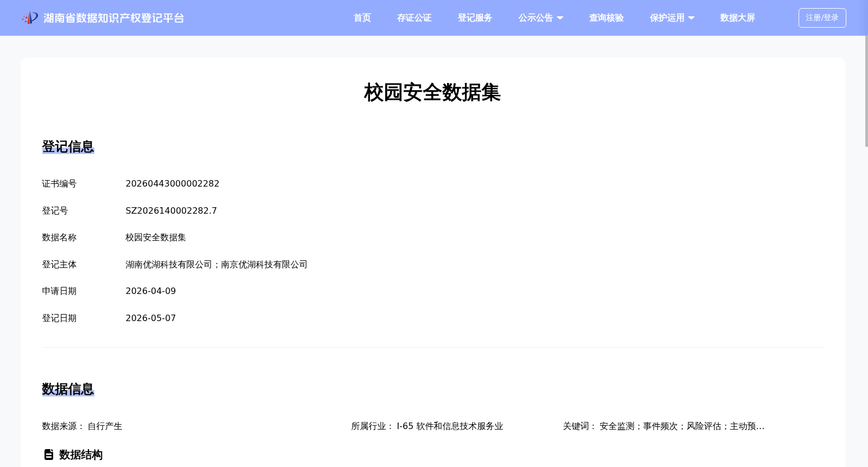The image size is (868, 467).
Task: Click the data structure document icon
Action: [49, 455]
